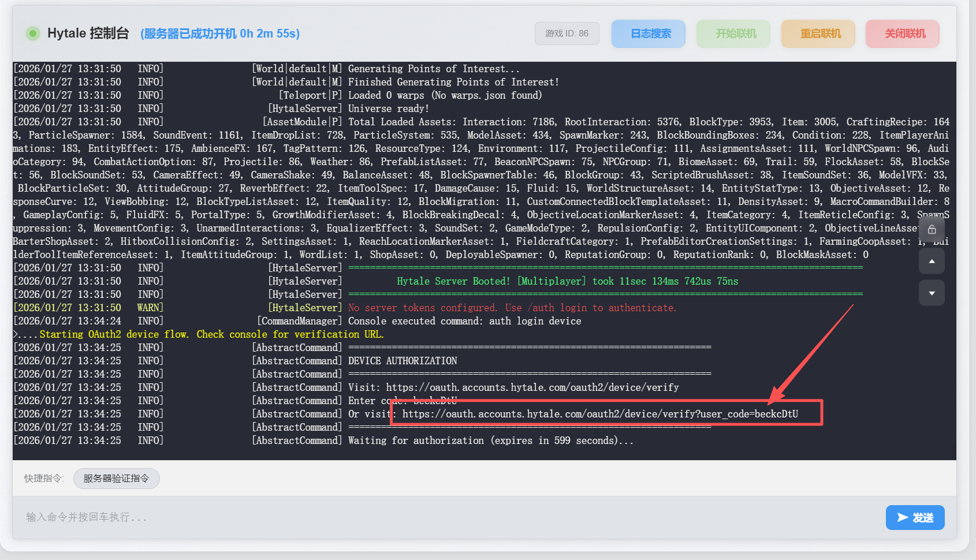Click the paper plane icon on 发送

(902, 517)
